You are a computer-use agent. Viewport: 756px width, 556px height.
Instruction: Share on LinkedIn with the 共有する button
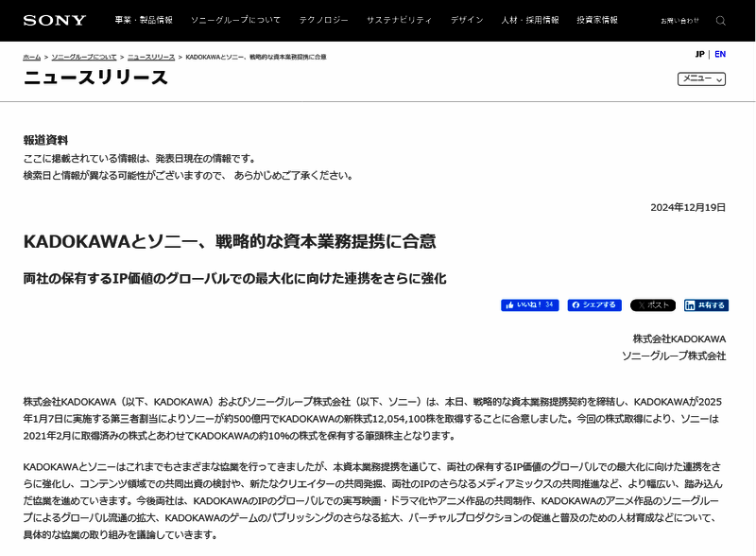click(x=707, y=304)
